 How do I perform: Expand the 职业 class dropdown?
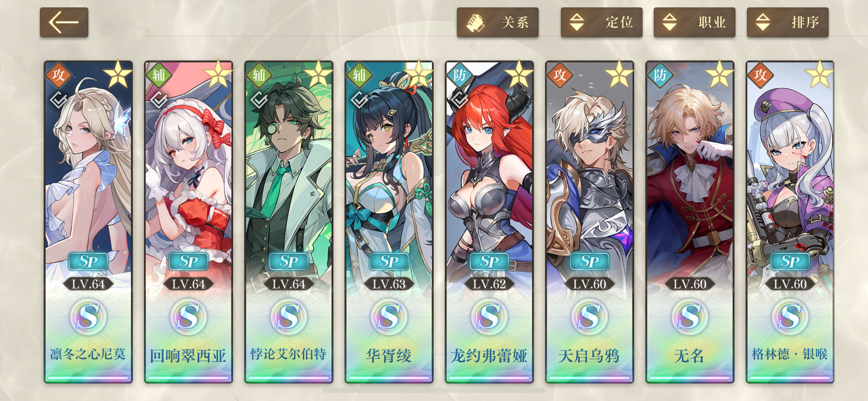(695, 22)
